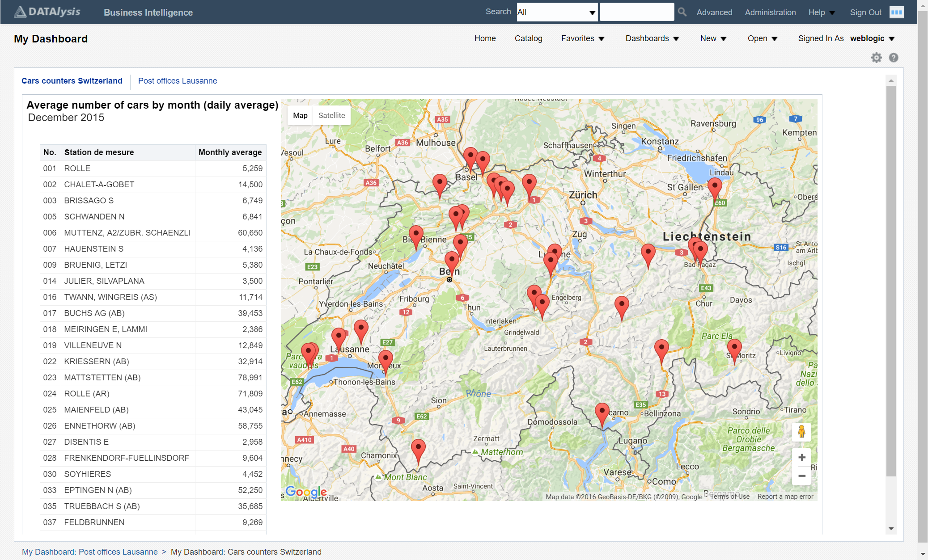Click the settings gear icon
Viewport: 928px width, 560px height.
point(876,58)
